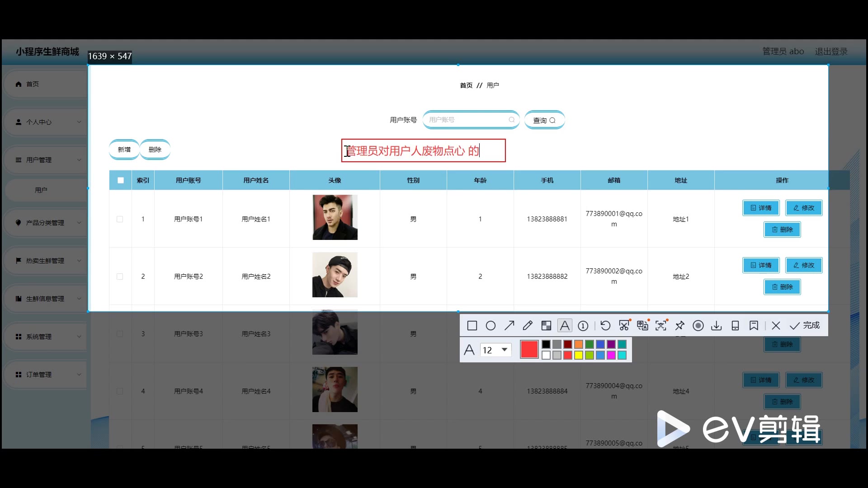Pick the black color swatch
Viewport: 868px width, 488px height.
546,344
